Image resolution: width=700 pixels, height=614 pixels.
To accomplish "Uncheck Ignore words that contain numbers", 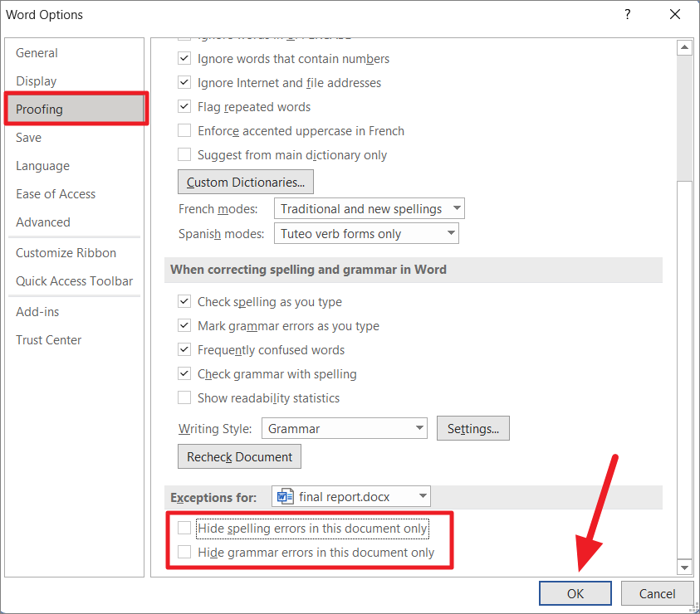I will pos(184,58).
